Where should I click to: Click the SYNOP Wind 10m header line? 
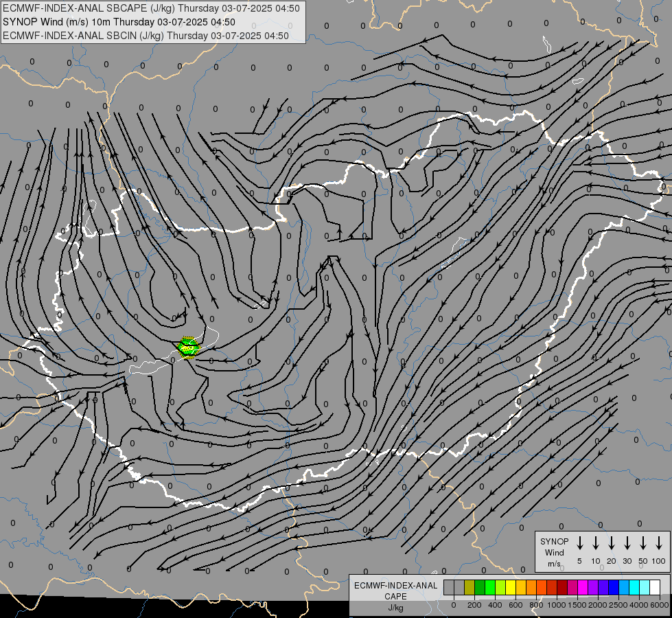pyautogui.click(x=119, y=22)
